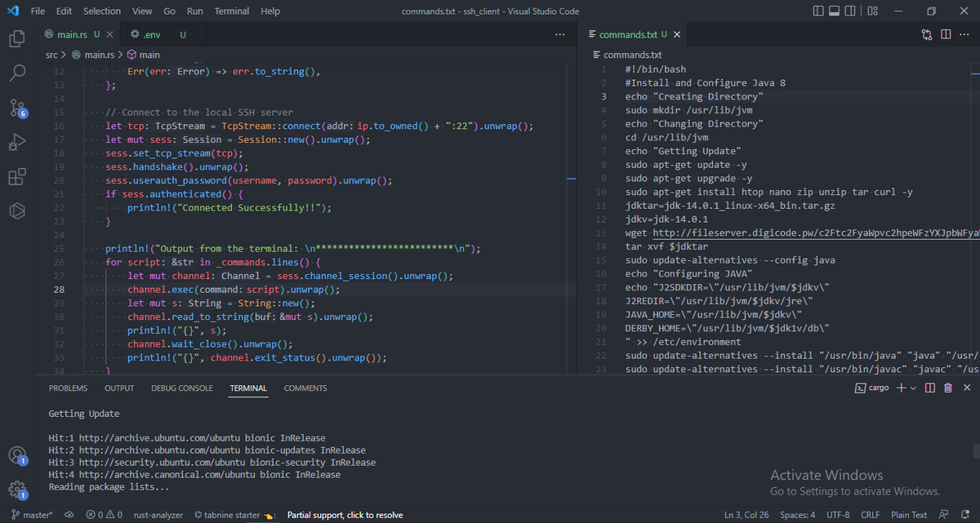Switch to the PROBLEMS panel tab
Image resolution: width=980 pixels, height=523 pixels.
click(68, 388)
